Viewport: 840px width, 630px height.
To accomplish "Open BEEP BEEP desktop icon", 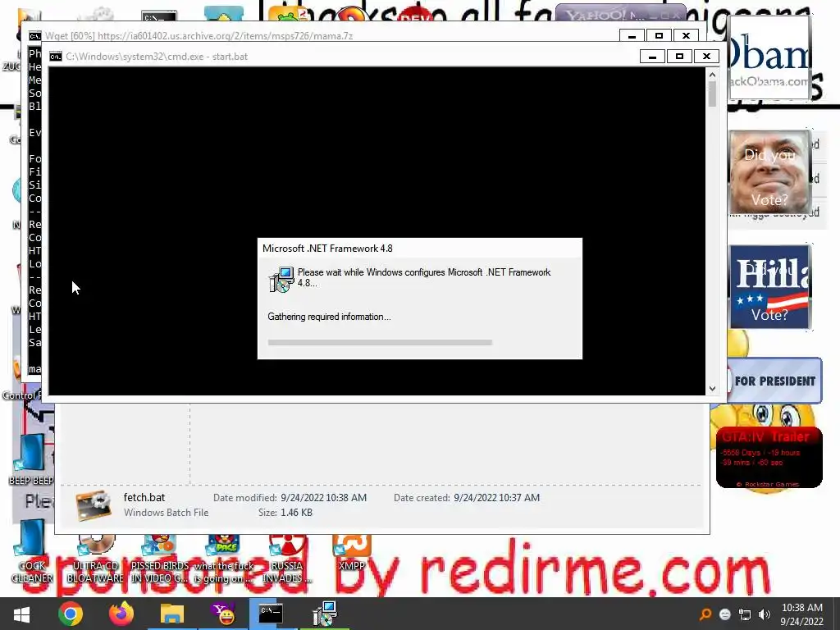I will pyautogui.click(x=31, y=459).
